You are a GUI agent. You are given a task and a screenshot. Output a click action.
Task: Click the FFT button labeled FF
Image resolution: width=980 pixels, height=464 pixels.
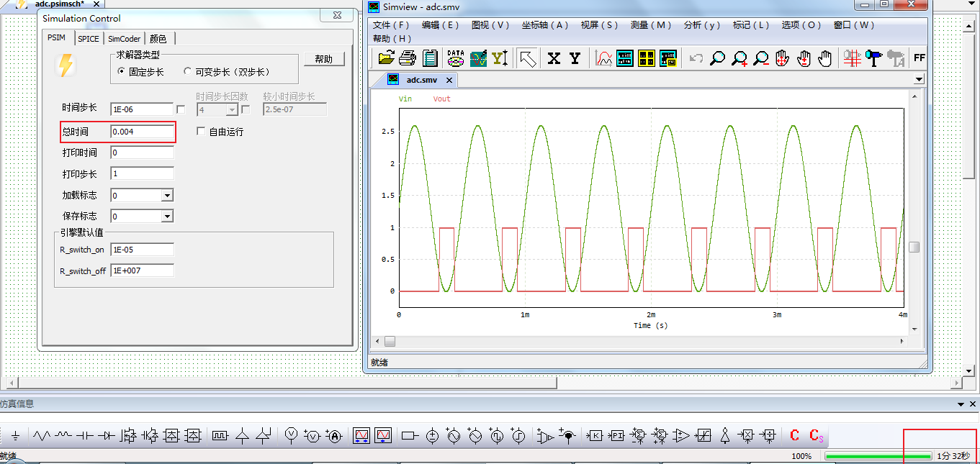tap(919, 58)
